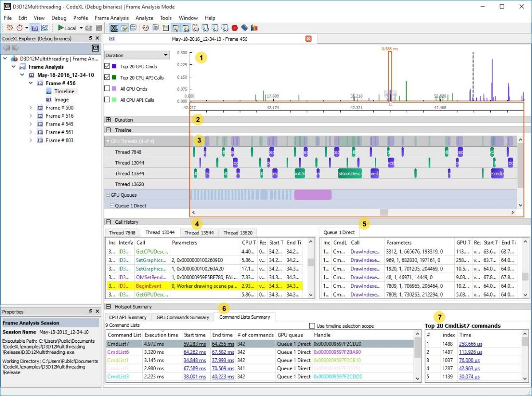Open the Analyze menu
532x396 pixels.
[x=144, y=18]
